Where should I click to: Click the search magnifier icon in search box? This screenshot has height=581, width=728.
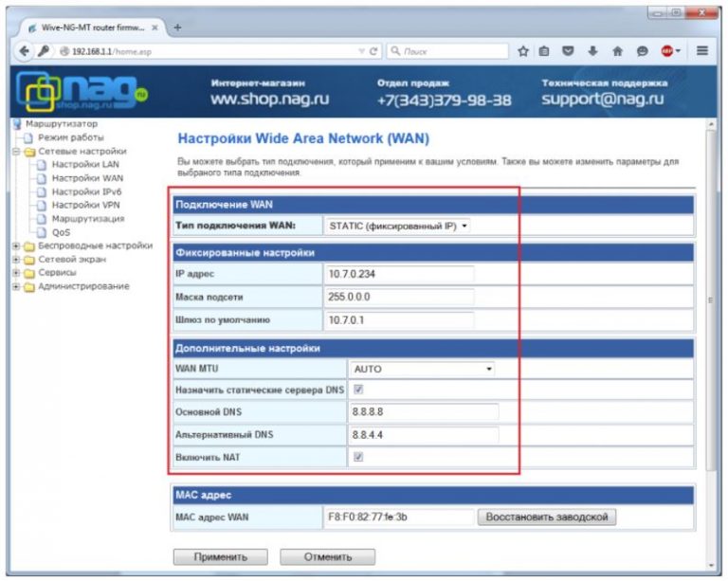point(395,51)
